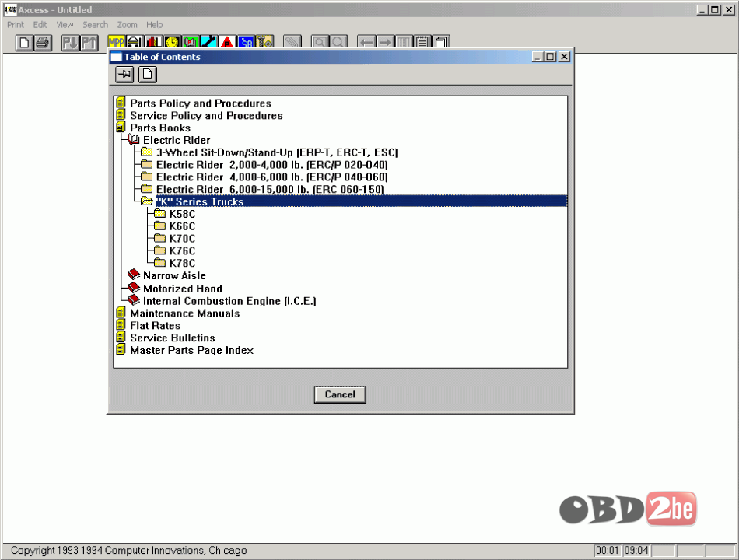Select Service Policy and Procedures

coord(206,115)
